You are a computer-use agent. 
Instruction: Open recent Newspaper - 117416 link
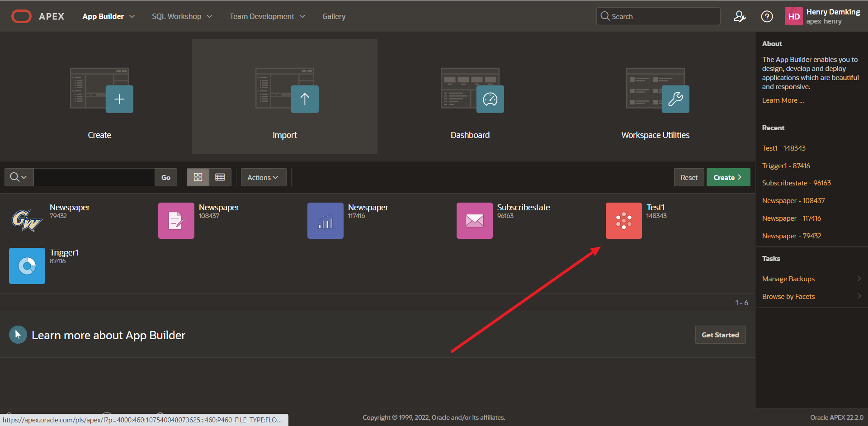(x=791, y=218)
